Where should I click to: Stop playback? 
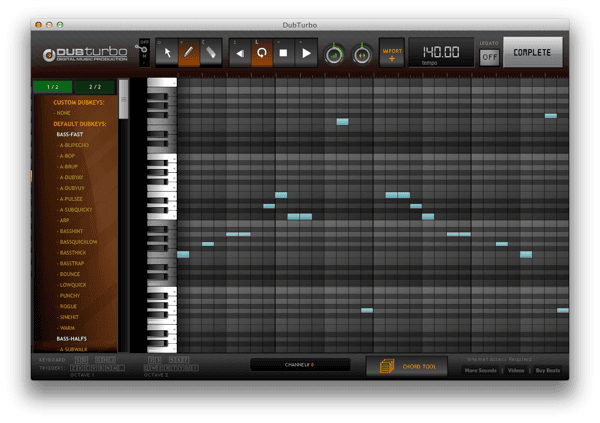tap(284, 53)
